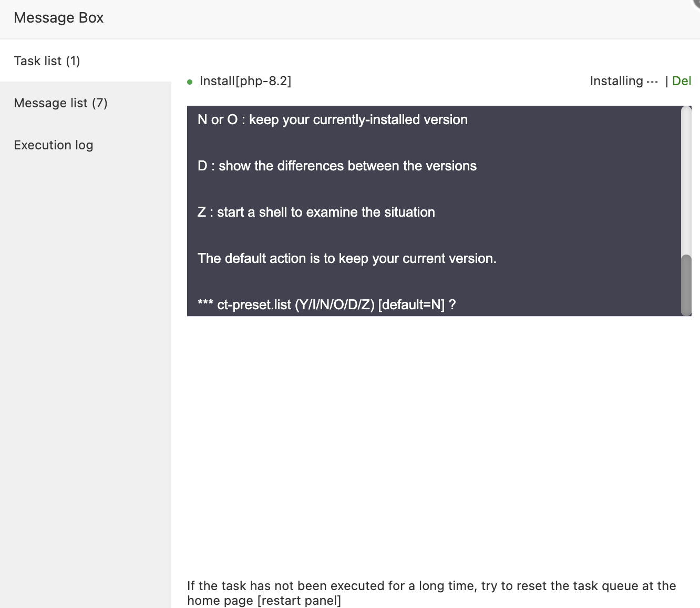The height and width of the screenshot is (608, 700).
Task: Click the animated ellipsis after Installing
Action: coord(652,82)
